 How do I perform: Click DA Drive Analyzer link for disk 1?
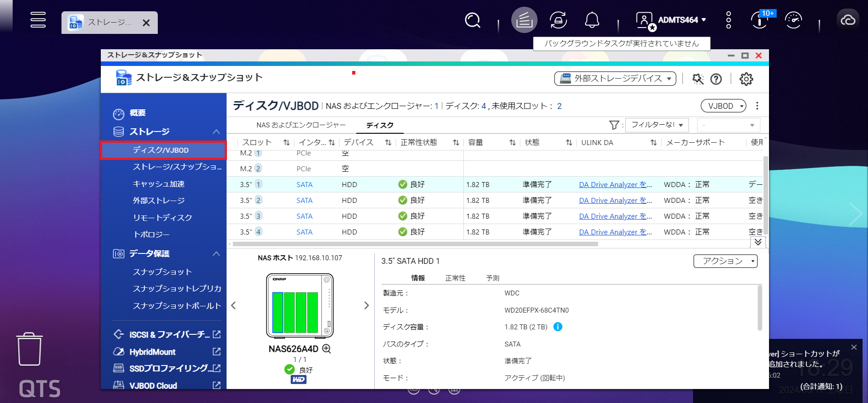click(615, 184)
